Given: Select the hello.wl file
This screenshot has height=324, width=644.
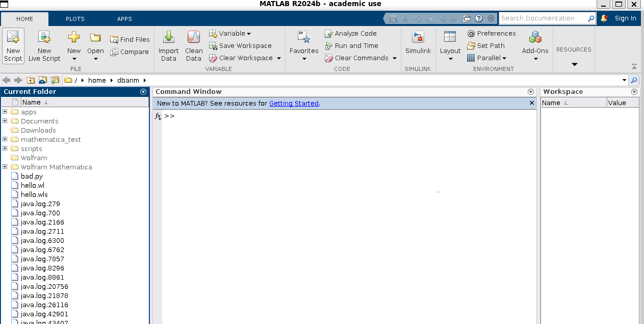Looking at the screenshot, I should pos(33,185).
